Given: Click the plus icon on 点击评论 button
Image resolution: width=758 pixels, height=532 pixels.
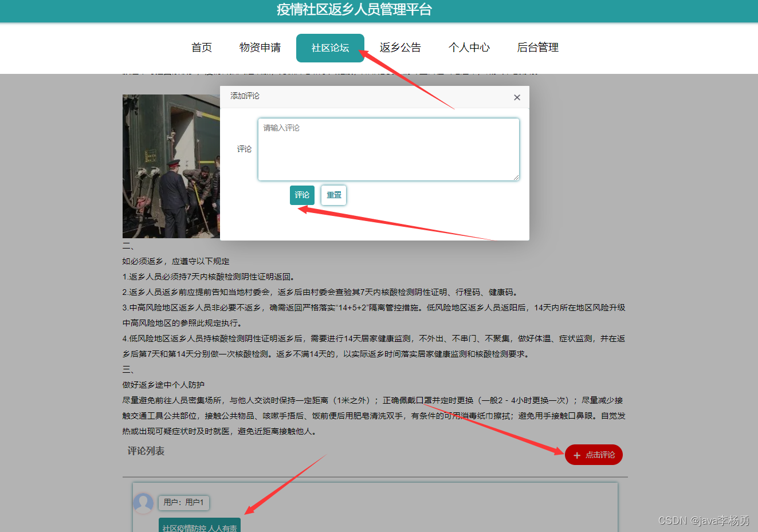Looking at the screenshot, I should [x=577, y=455].
